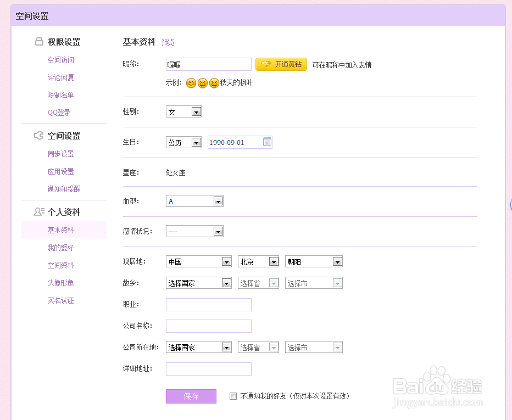Click the 可在昵称中加入表情 hint text

[342, 65]
